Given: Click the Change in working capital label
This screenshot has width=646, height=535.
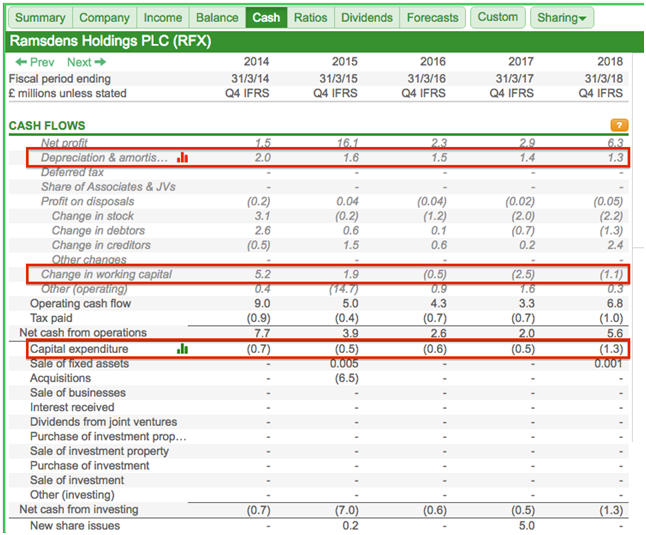Looking at the screenshot, I should click(x=106, y=274).
